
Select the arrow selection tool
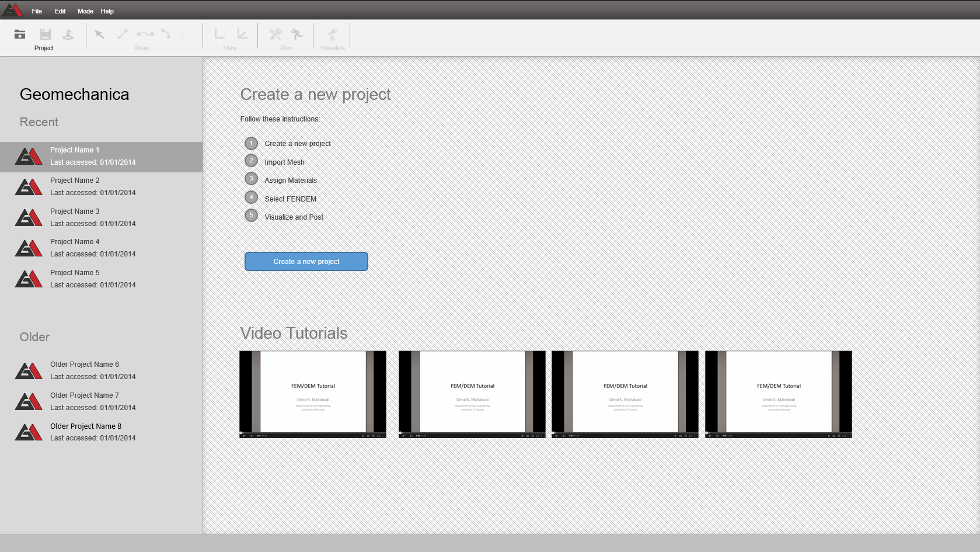click(x=99, y=35)
